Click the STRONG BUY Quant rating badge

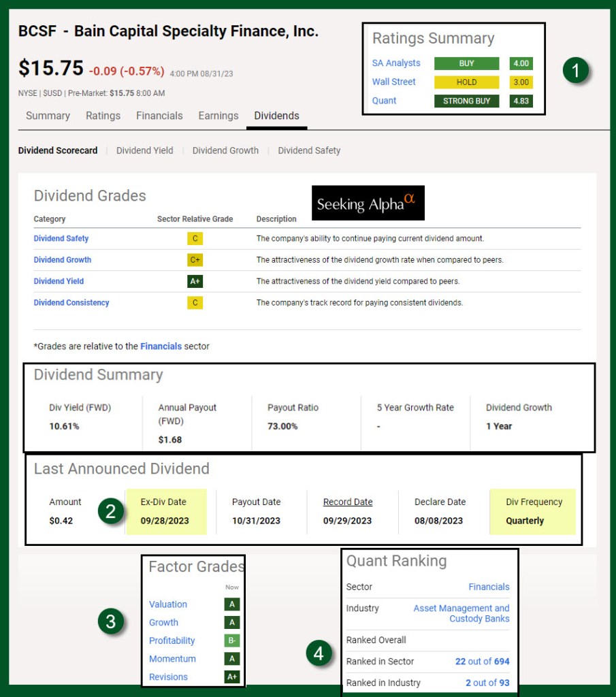click(x=466, y=101)
